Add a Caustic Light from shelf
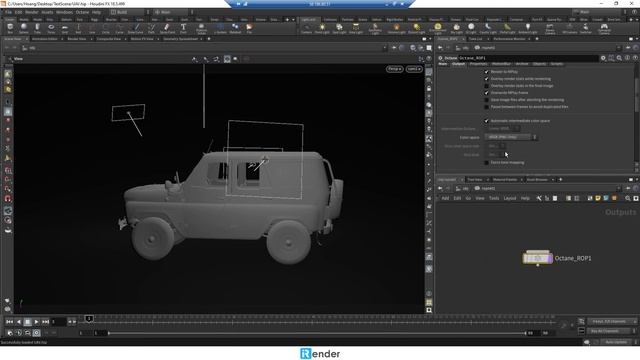 point(488,28)
